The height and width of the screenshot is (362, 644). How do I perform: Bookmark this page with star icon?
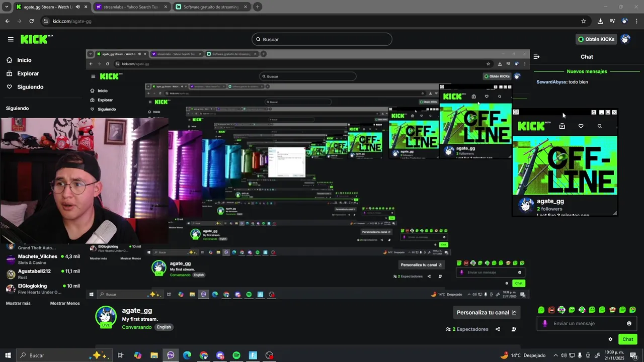pyautogui.click(x=584, y=21)
